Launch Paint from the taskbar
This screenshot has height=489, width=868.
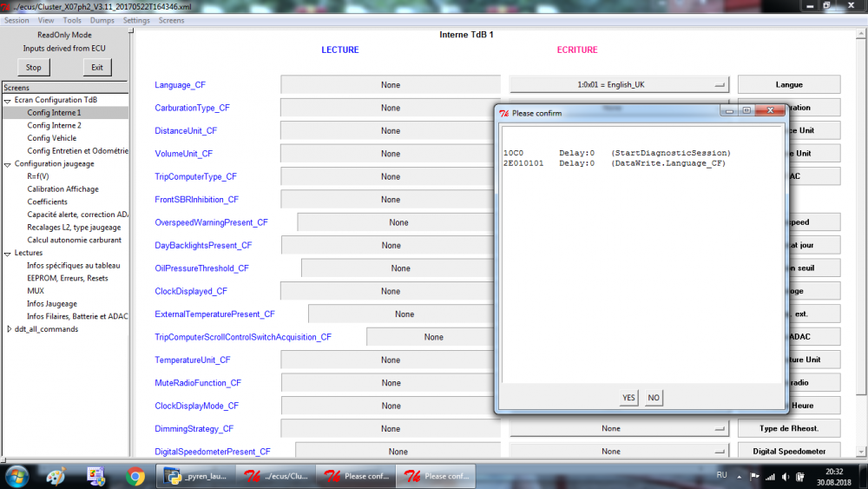56,476
